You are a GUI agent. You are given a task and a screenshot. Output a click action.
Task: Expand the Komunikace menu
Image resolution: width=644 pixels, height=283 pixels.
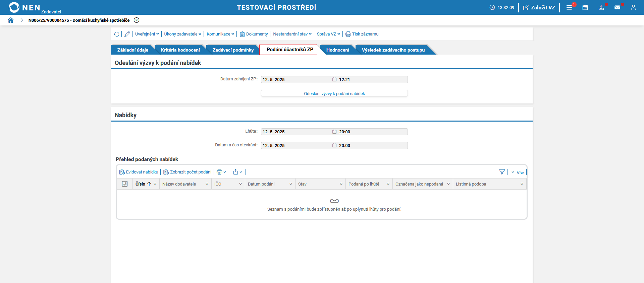220,34
